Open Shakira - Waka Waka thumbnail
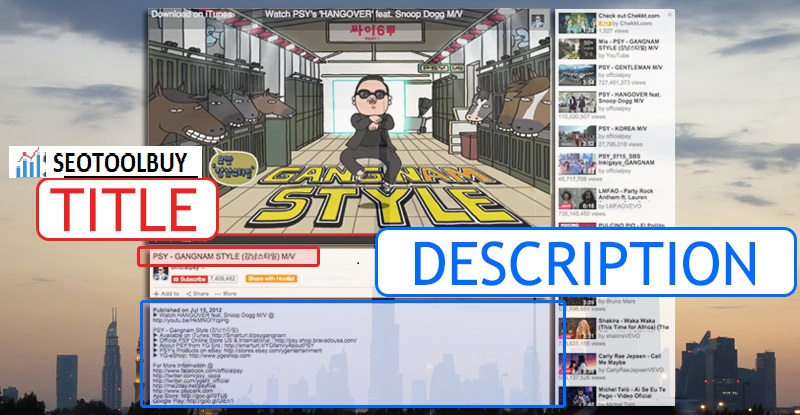Screen dimensions: 800x415 577,329
